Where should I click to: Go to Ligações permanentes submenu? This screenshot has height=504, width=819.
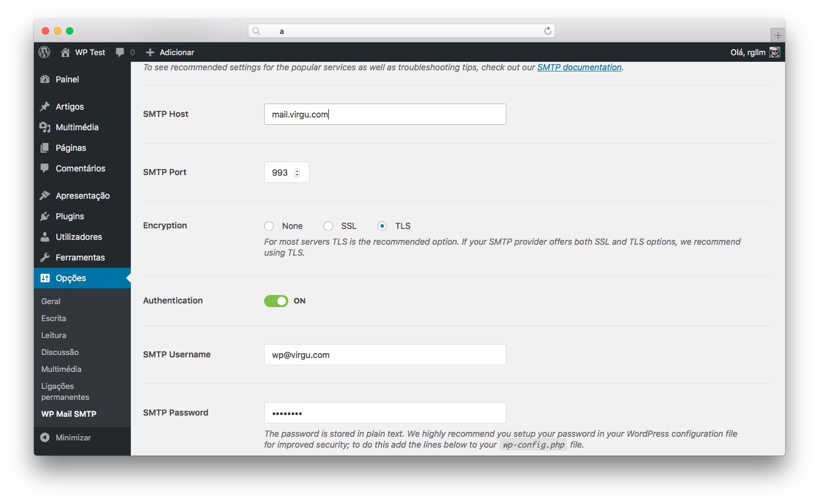65,391
